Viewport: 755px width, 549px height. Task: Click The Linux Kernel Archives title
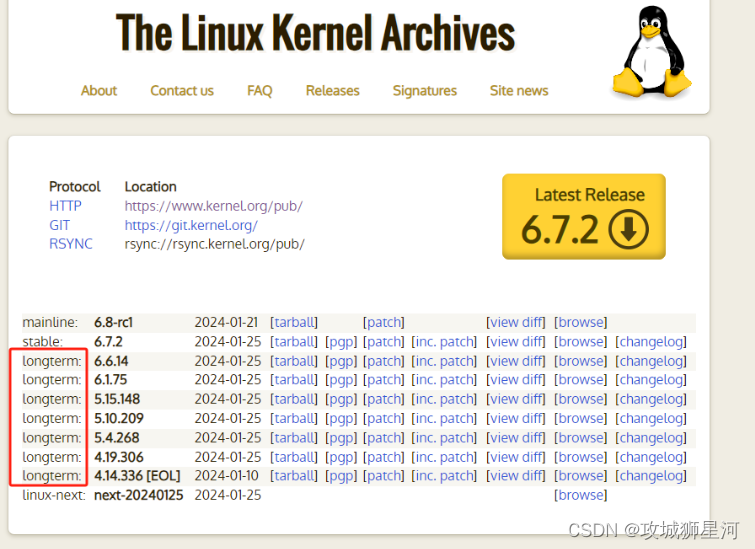coord(315,33)
